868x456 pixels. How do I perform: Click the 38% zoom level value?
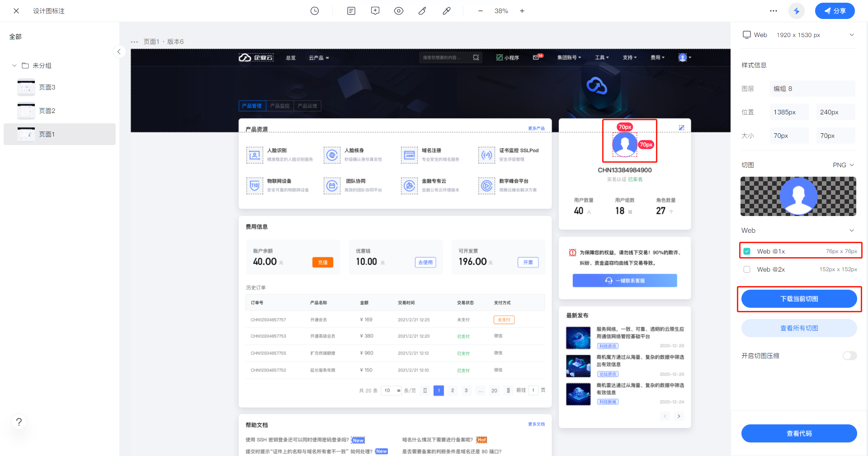click(x=501, y=11)
